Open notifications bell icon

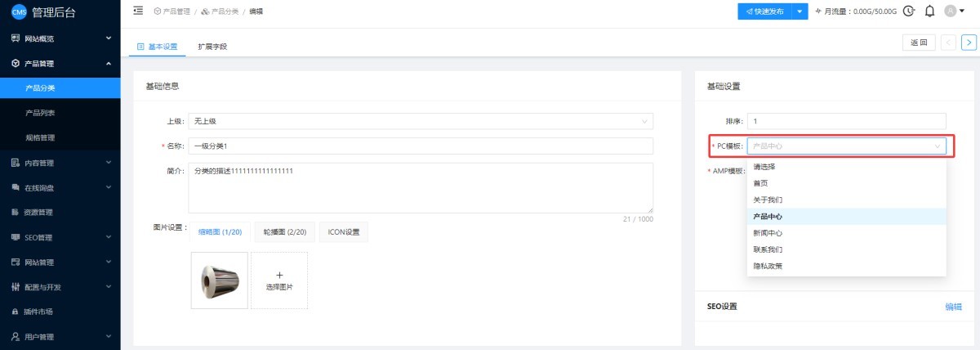click(x=929, y=11)
